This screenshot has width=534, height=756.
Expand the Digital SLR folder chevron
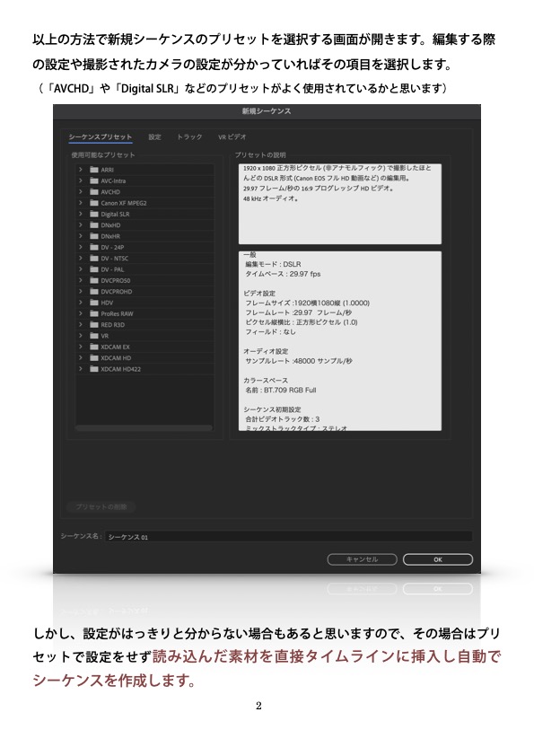point(81,214)
